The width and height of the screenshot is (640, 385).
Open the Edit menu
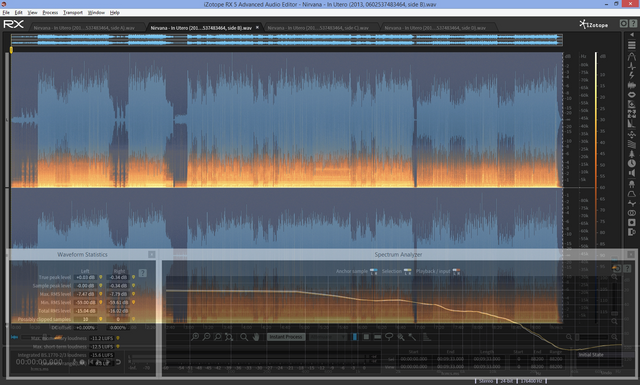(19, 13)
